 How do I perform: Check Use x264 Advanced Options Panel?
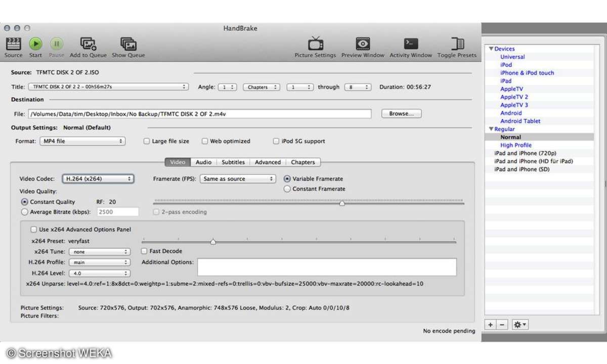pyautogui.click(x=34, y=230)
